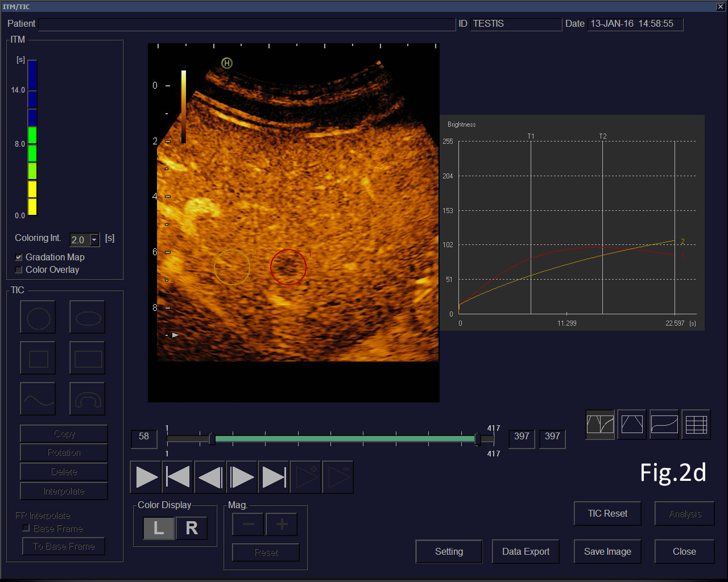Jump to the first frame

click(178, 477)
